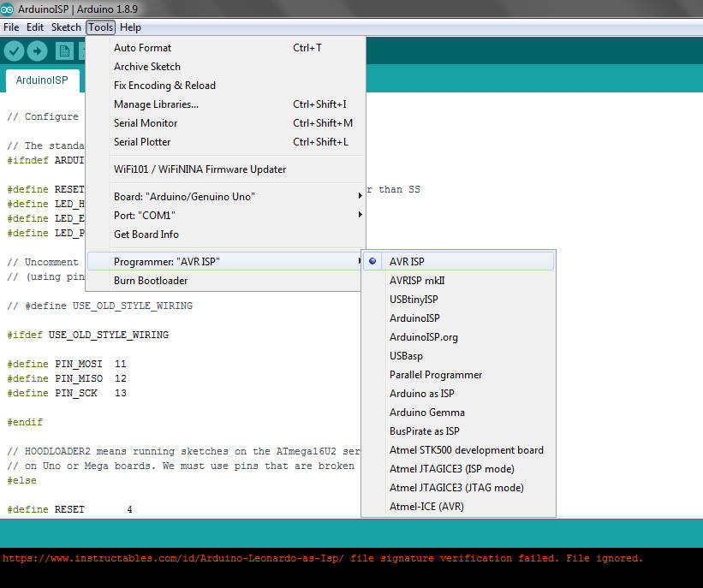Viewport: 703px width, 588px height.
Task: Click the instructables URL in console
Action: 173,558
